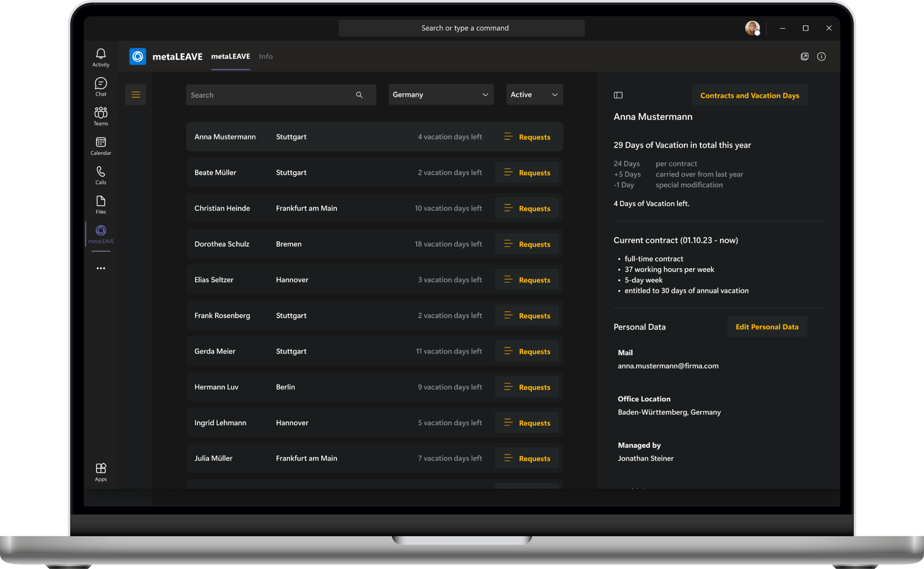Viewport: 924px width, 569px height.
Task: Select the Christian Heinde name
Action: point(222,209)
